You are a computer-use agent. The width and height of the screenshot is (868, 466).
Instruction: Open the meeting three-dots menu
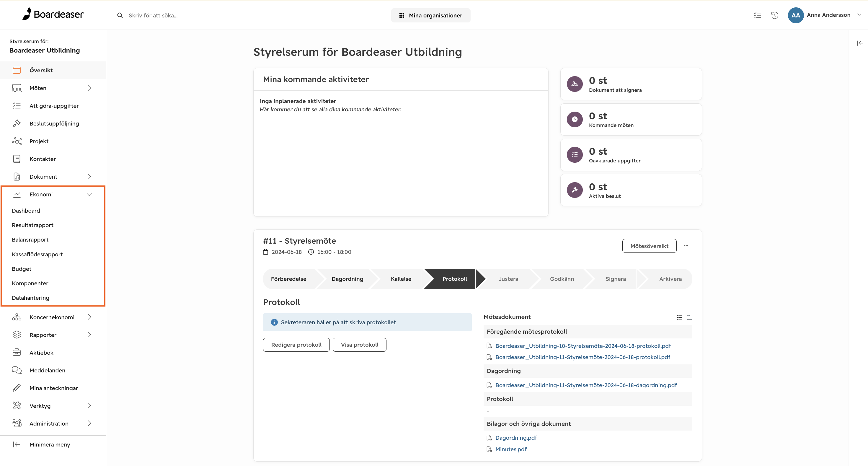(686, 246)
